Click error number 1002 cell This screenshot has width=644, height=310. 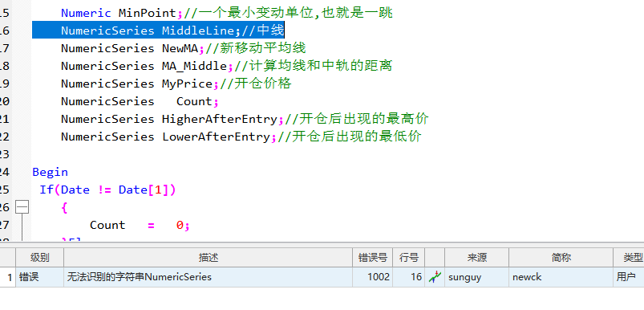click(x=372, y=277)
